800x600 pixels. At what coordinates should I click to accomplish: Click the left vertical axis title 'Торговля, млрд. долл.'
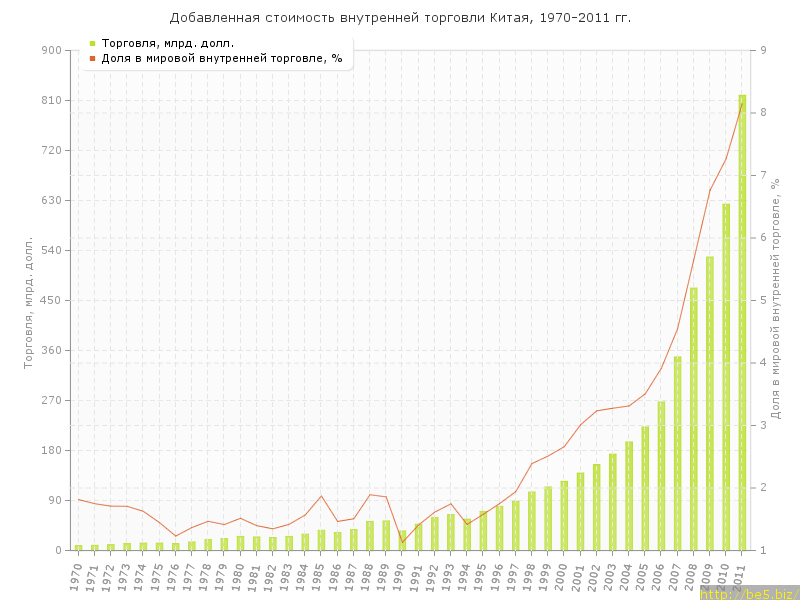[29, 302]
